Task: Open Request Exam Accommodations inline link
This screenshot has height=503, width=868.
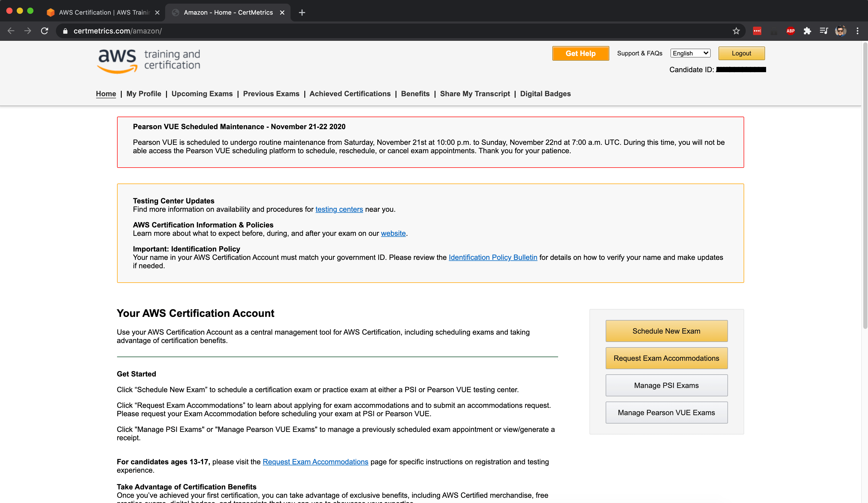Action: click(316, 462)
